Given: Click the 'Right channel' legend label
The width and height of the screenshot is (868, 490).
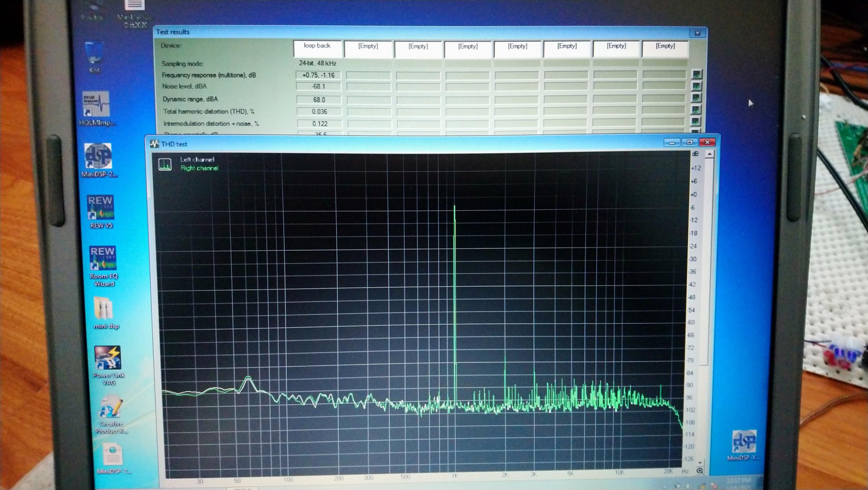Looking at the screenshot, I should point(199,168).
